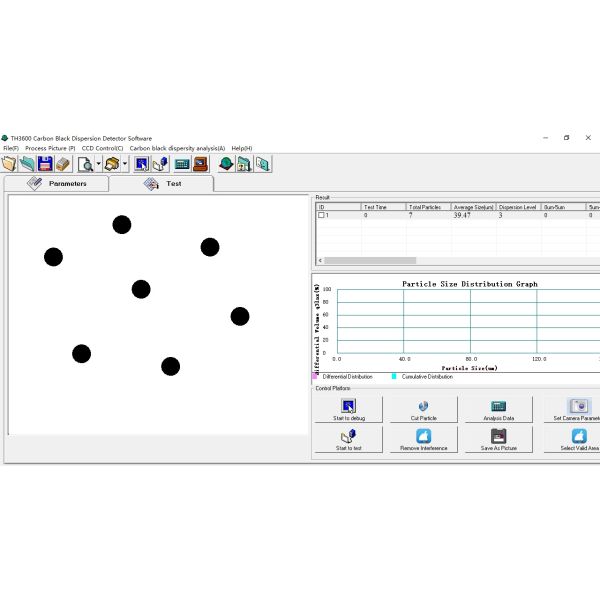This screenshot has width=600, height=600.
Task: Click the calculator toolbar icon
Action: pos(182,163)
